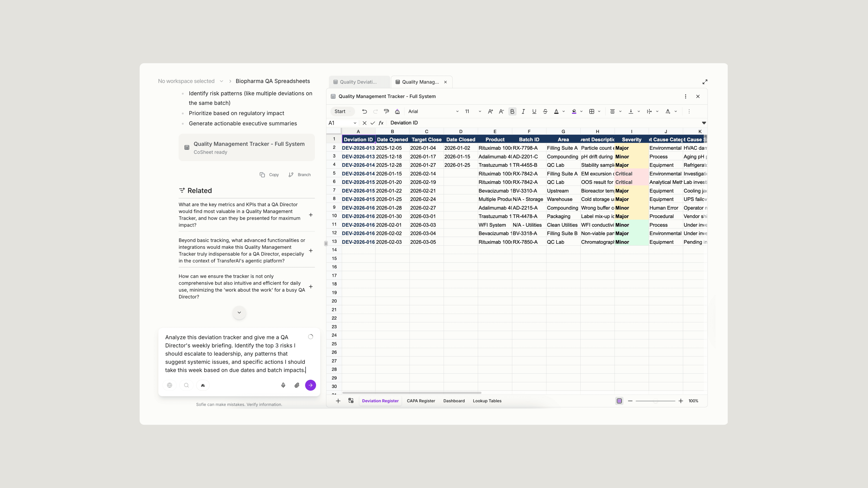The width and height of the screenshot is (868, 488).
Task: Click the strikethrough formatting icon
Action: point(545,112)
